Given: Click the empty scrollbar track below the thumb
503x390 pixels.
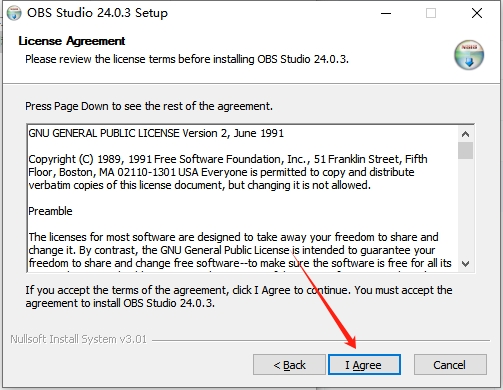Looking at the screenshot, I should point(466,207).
